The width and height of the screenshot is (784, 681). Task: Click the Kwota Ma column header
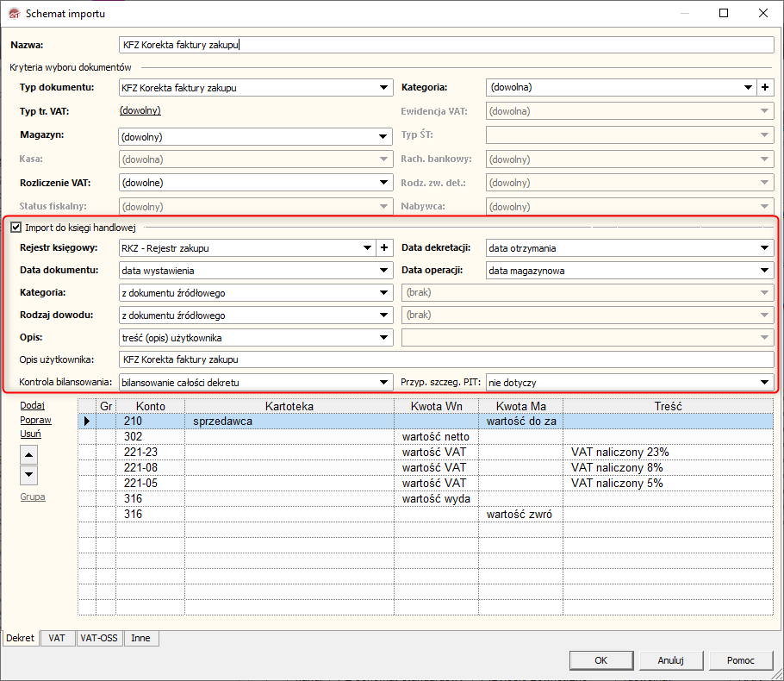click(x=520, y=406)
